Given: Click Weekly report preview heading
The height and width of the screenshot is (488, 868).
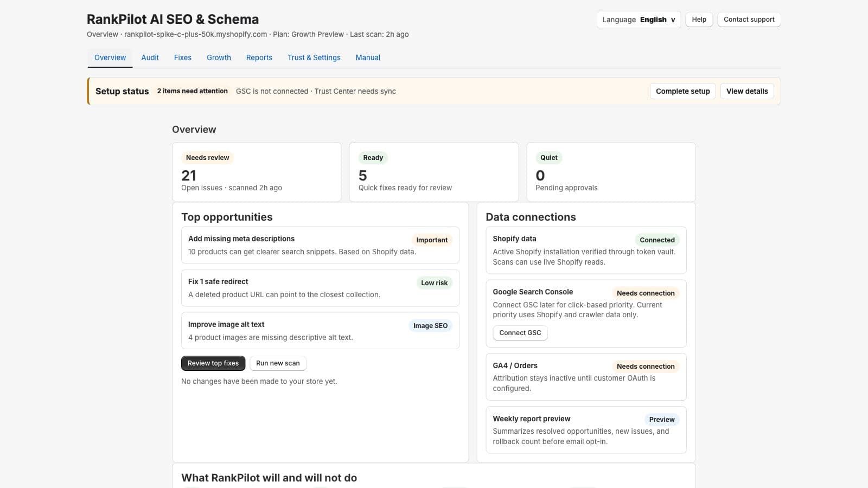Looking at the screenshot, I should pos(532,419).
